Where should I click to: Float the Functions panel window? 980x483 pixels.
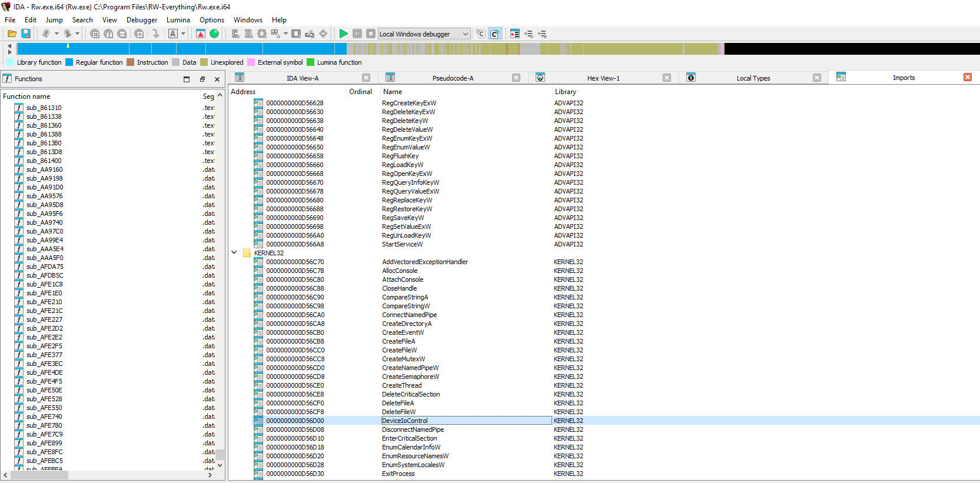(202, 79)
